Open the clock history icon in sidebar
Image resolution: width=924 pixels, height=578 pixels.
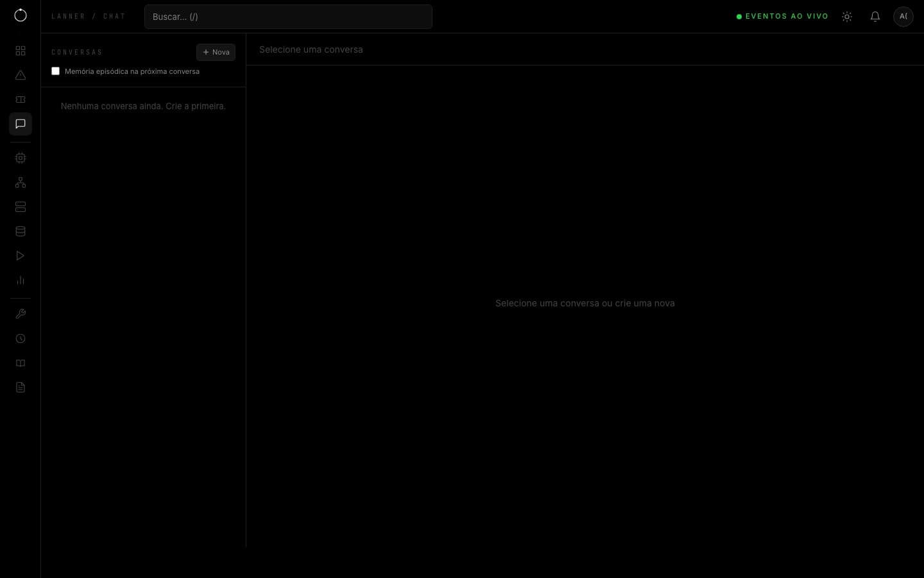(21, 338)
